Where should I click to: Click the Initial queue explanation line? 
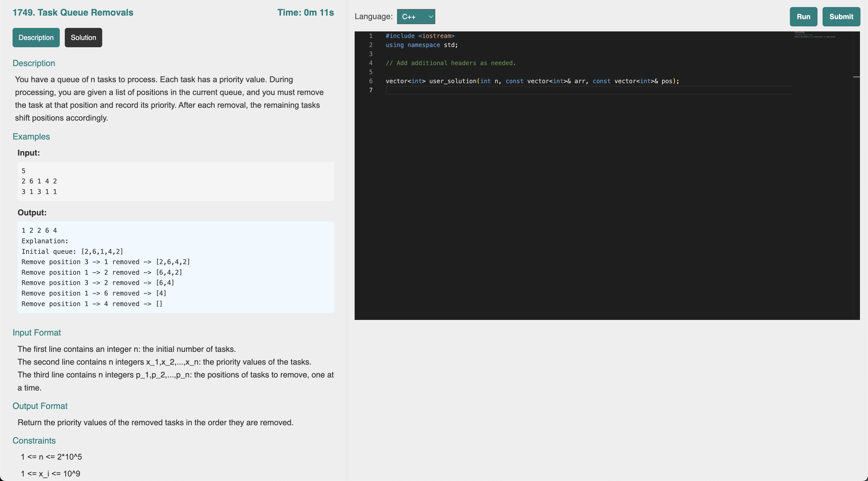click(x=72, y=252)
